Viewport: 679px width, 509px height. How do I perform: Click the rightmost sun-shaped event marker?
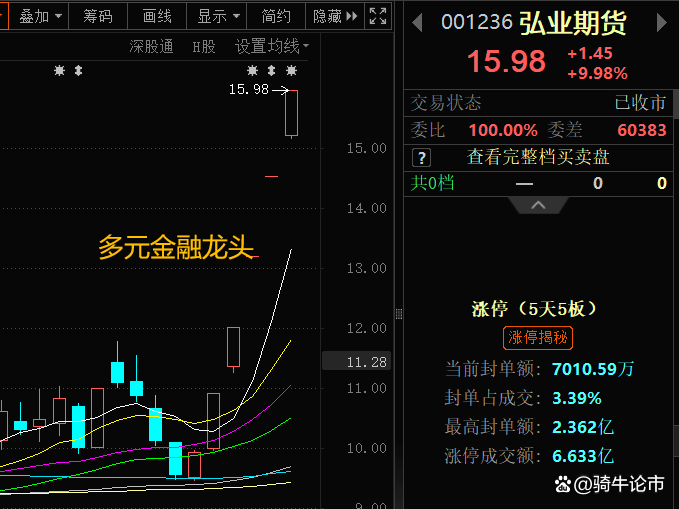291,70
